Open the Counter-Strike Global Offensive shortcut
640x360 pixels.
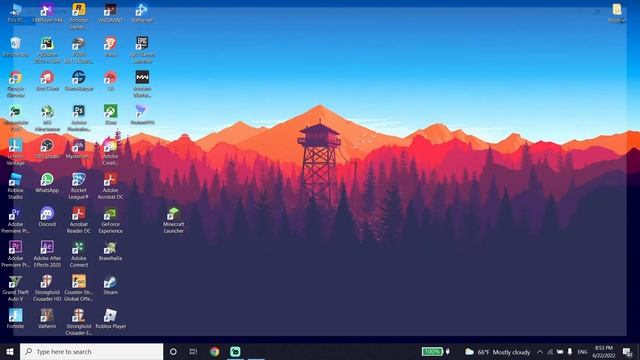[x=79, y=288]
